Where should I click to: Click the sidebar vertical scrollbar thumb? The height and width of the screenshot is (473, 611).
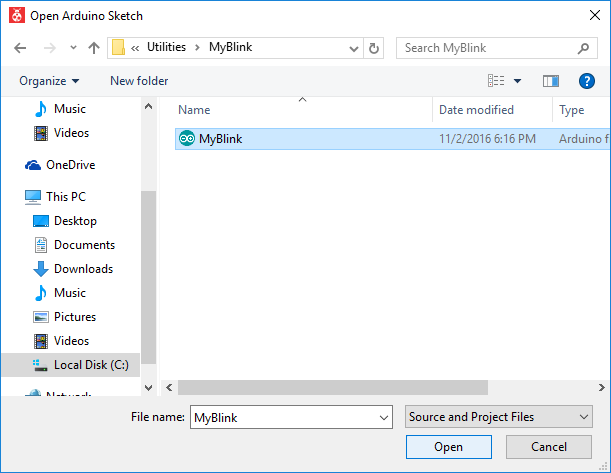(148, 277)
